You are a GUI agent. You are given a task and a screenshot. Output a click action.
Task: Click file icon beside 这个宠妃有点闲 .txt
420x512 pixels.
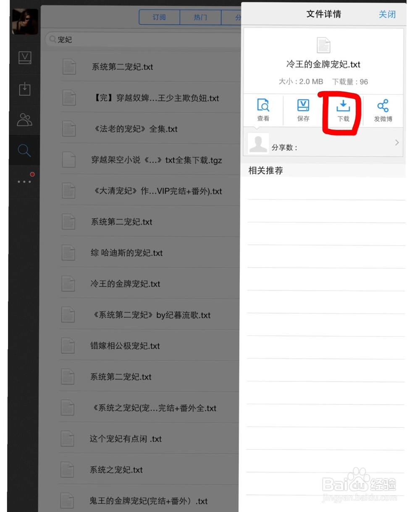tap(68, 438)
